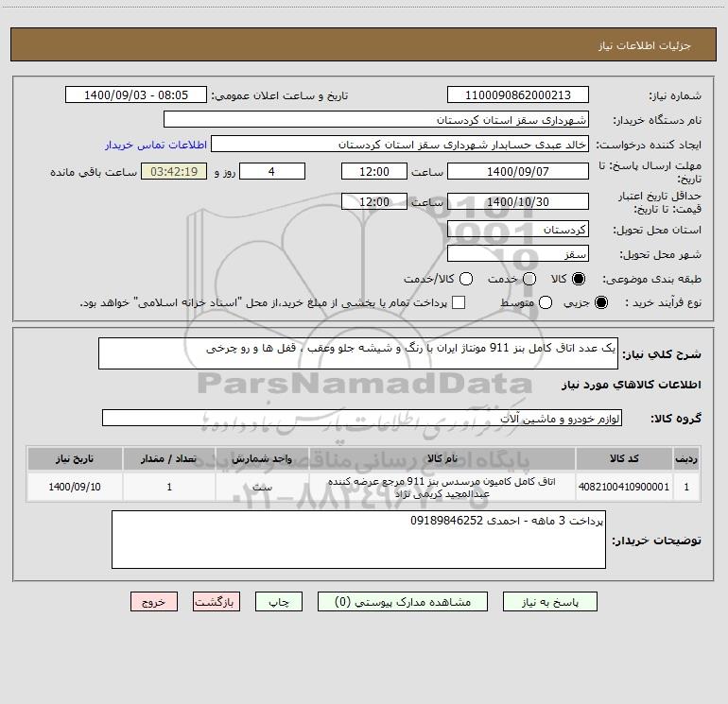This screenshot has width=728, height=704.
Task: Select the خدمت radio button
Action: 529,279
